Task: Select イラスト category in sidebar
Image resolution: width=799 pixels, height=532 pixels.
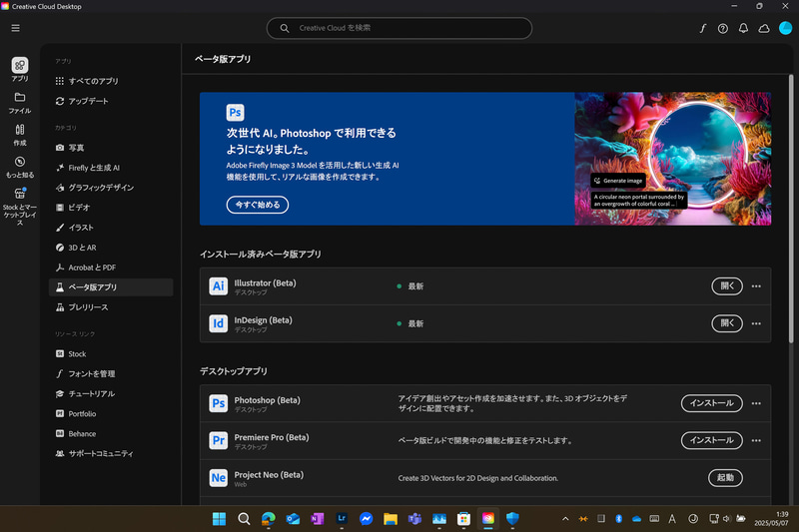Action: [111, 228]
